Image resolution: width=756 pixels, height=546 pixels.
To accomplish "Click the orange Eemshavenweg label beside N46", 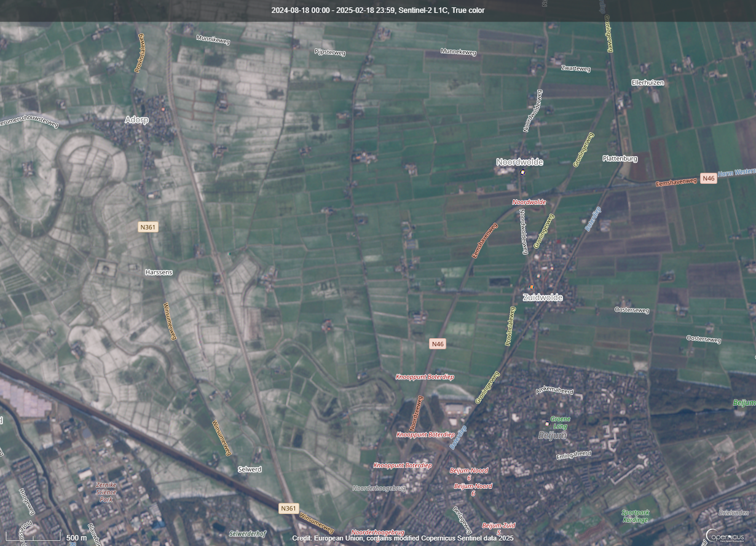I will click(x=676, y=182).
